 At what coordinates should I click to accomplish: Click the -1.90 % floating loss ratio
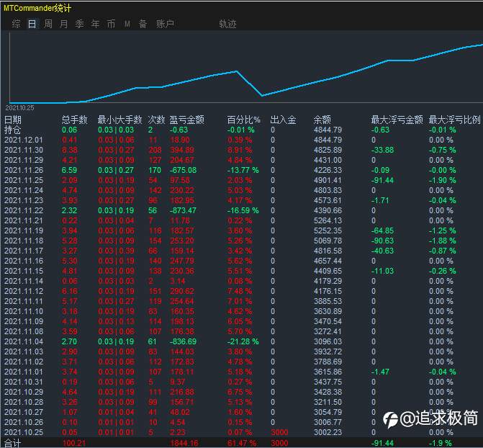[443, 180]
